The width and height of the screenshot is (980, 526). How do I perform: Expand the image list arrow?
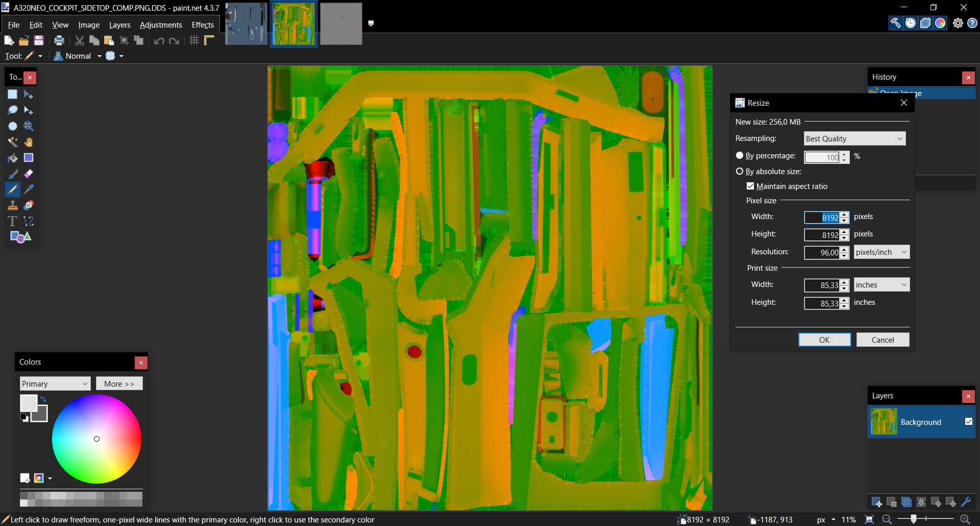pyautogui.click(x=371, y=23)
